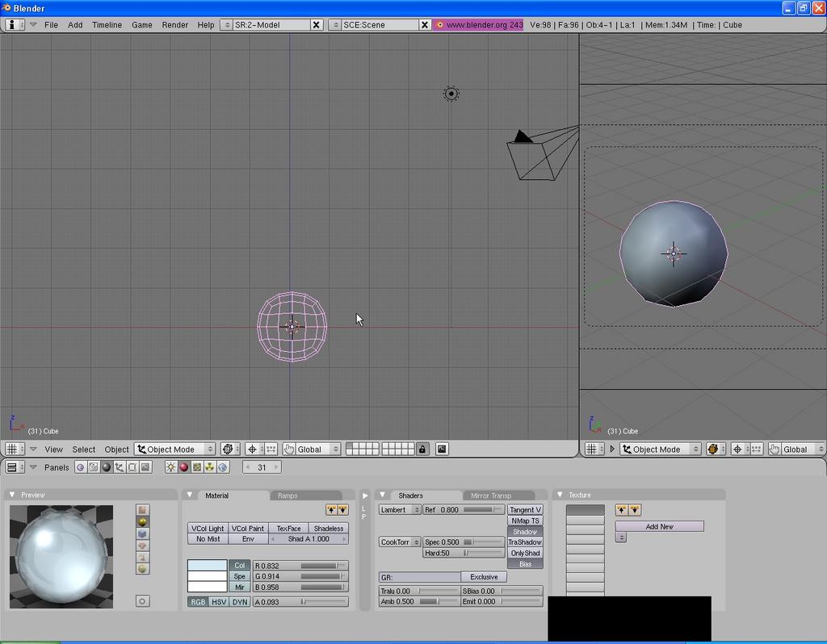
Task: Open SR:2-Model screen selector dropdown
Action: coord(226,25)
